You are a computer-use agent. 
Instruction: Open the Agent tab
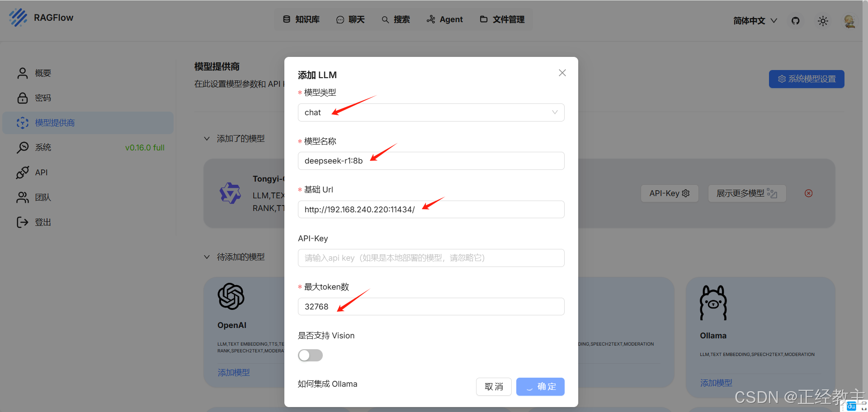coord(445,19)
